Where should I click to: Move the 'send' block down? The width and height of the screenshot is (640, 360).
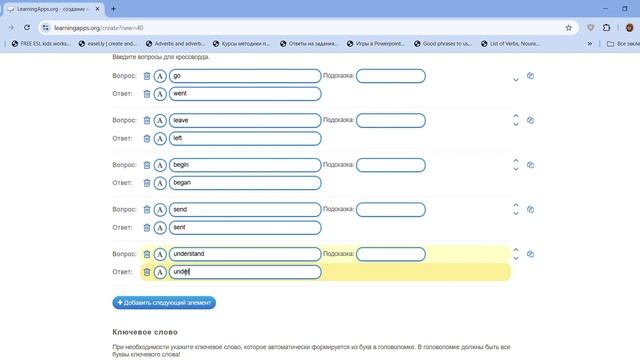tap(516, 213)
